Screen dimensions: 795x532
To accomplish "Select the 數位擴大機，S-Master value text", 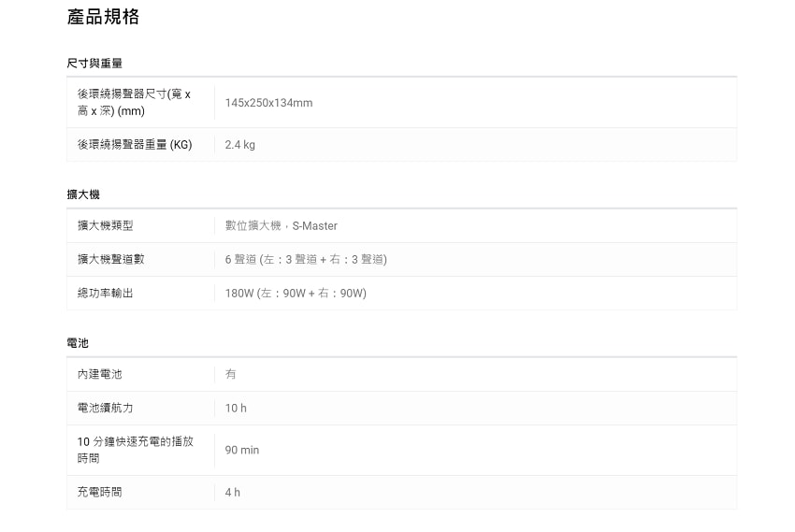I will (x=281, y=226).
